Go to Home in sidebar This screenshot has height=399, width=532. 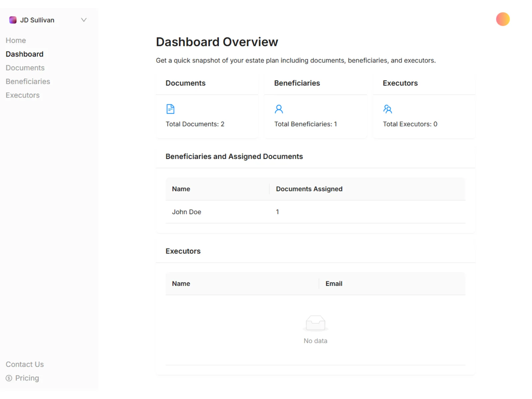pos(16,40)
